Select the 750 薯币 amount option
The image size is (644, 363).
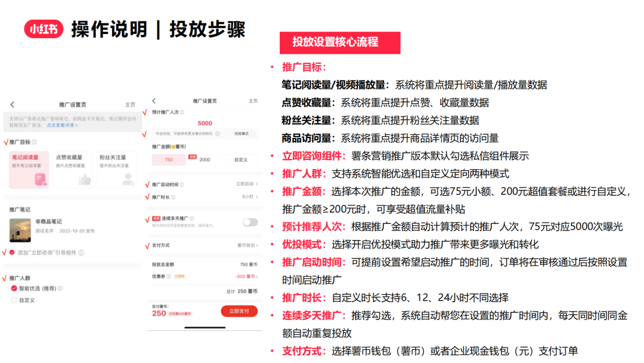(169, 159)
